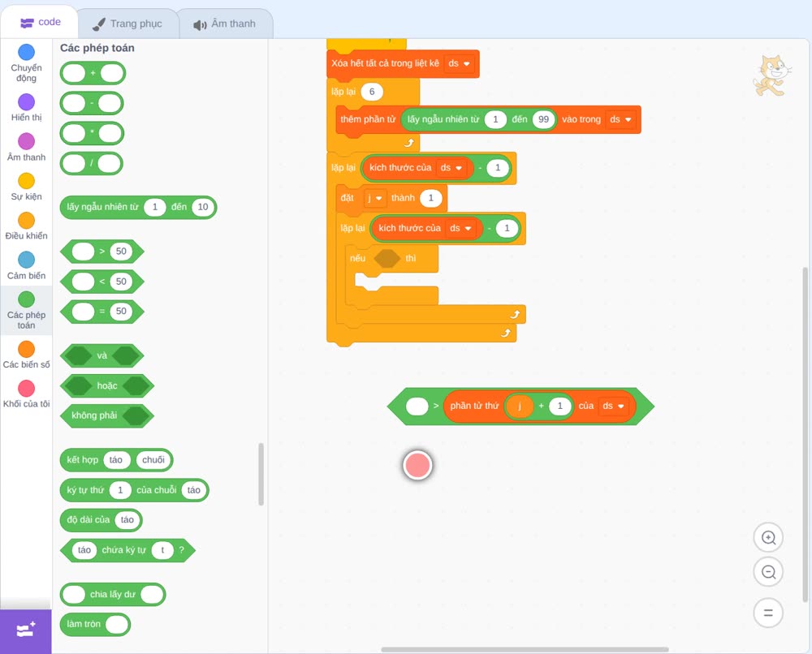Reset workspace zoom to default

(x=768, y=613)
